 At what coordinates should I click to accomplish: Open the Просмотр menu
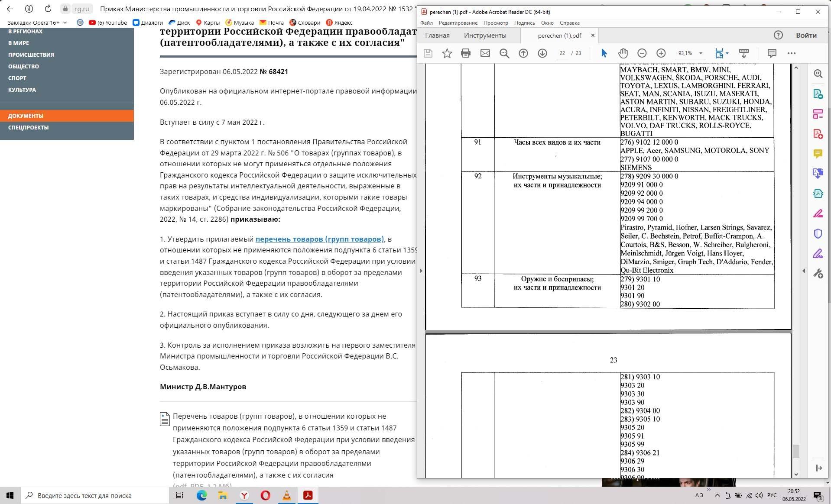pos(496,23)
